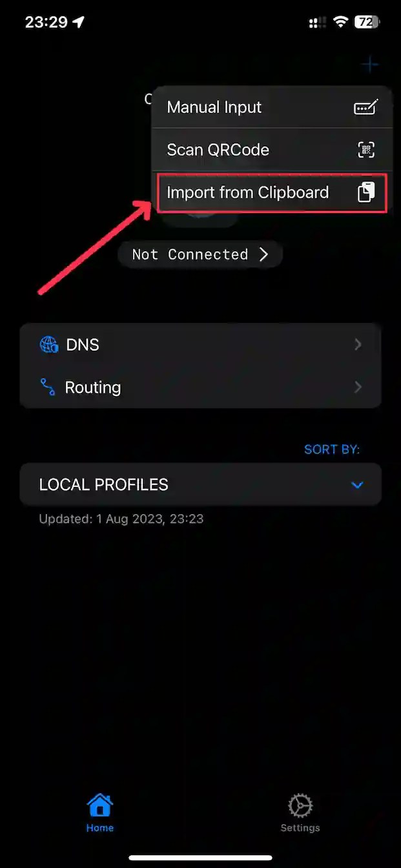The image size is (401, 868).
Task: Tap the plus add-profile icon
Action: tap(370, 65)
